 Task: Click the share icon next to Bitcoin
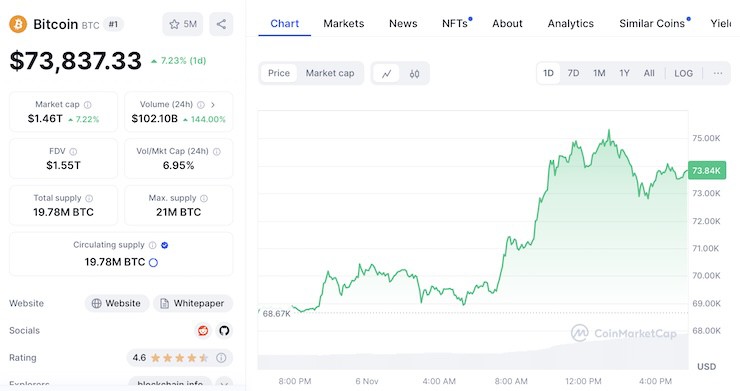pos(221,24)
